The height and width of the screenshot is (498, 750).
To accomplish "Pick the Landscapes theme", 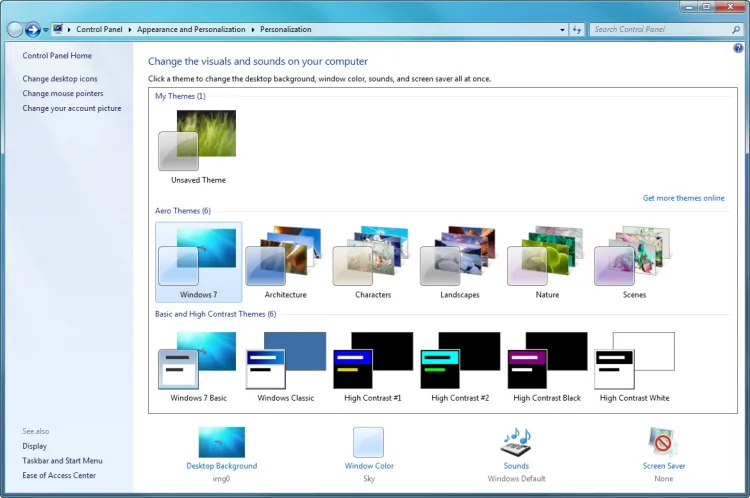I will (x=460, y=262).
